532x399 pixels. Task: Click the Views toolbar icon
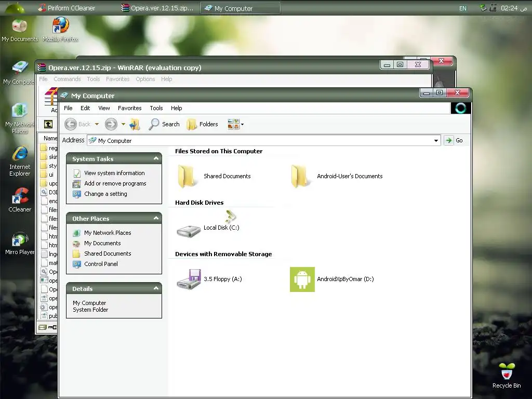coord(233,124)
